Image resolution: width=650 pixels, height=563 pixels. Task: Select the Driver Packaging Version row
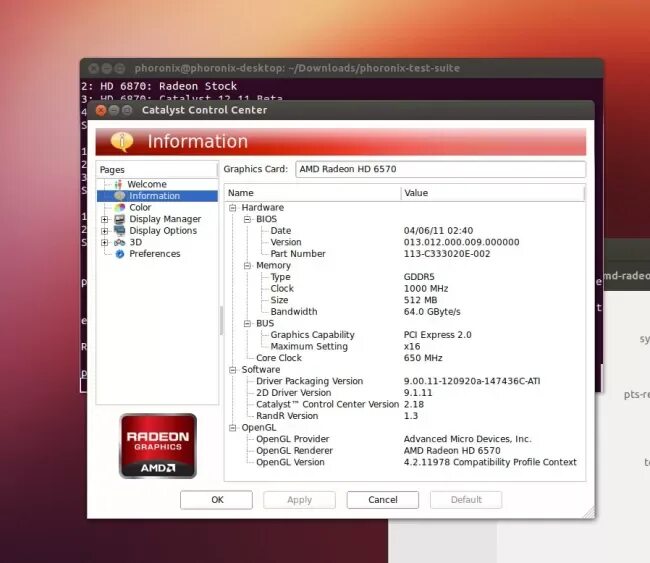coord(405,381)
